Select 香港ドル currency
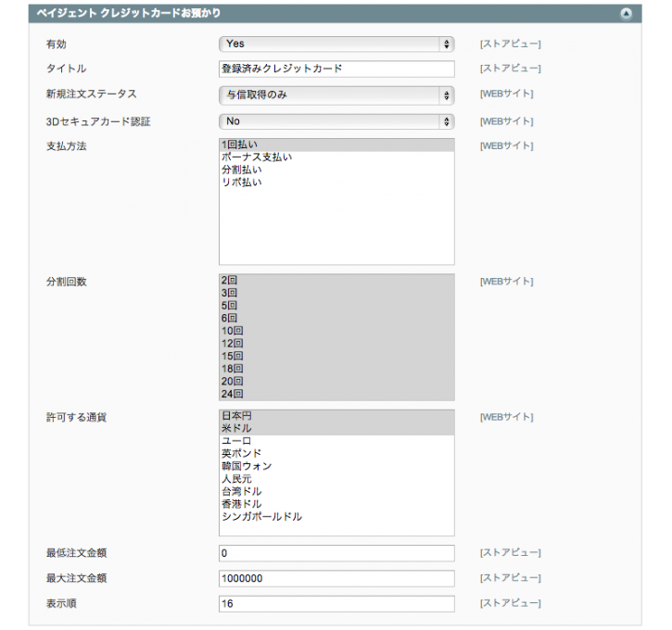Viewport: 672px width, 630px height. 336,504
